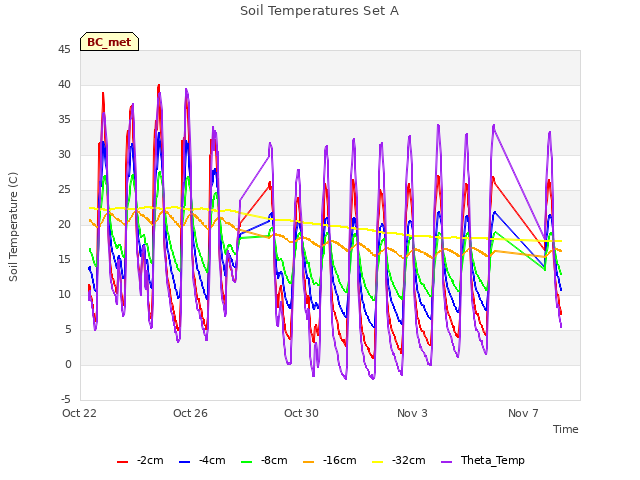Screen dimensions: 640x480
Task: Click the Time axis label
Action: point(565,429)
